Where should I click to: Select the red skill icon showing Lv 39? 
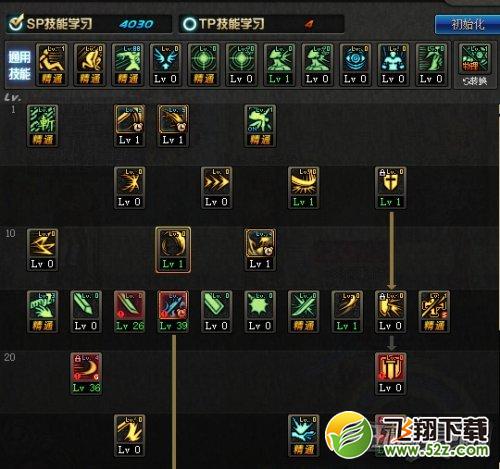click(x=173, y=312)
